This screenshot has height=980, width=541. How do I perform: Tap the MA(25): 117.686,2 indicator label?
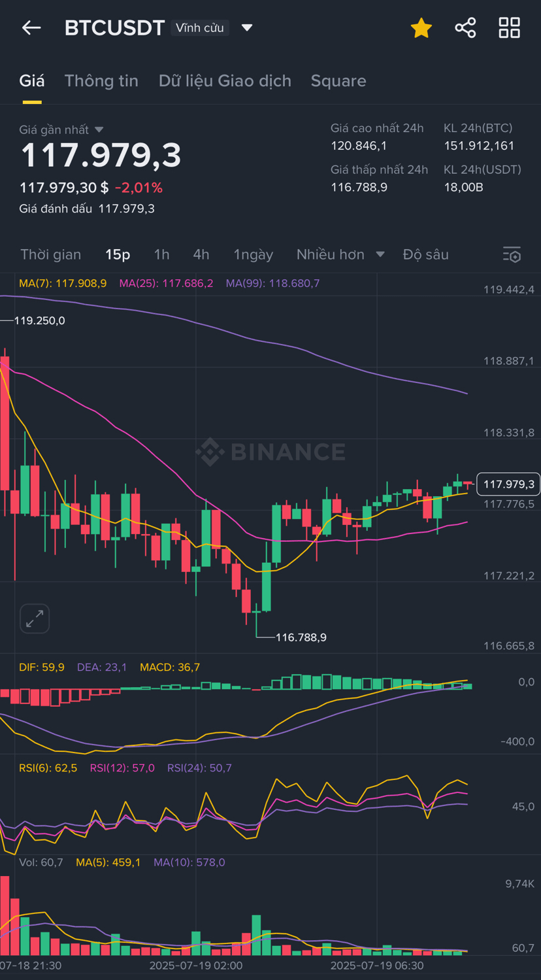point(166,283)
